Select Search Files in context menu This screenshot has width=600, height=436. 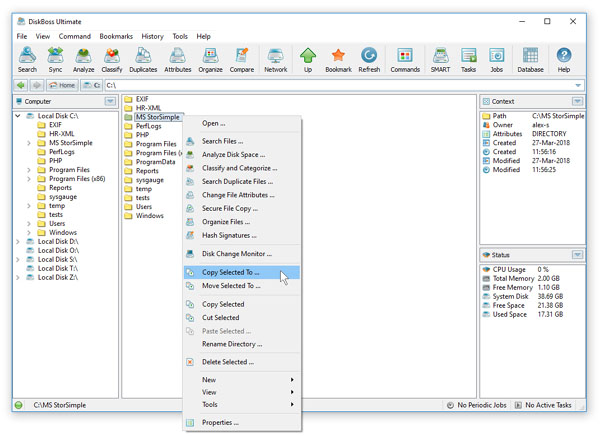pos(242,141)
